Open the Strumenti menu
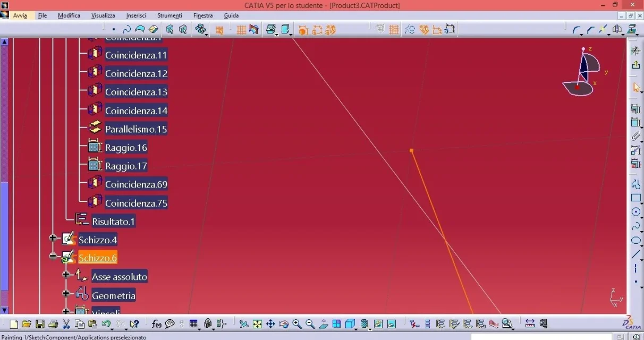This screenshot has height=340, width=644. [x=170, y=15]
